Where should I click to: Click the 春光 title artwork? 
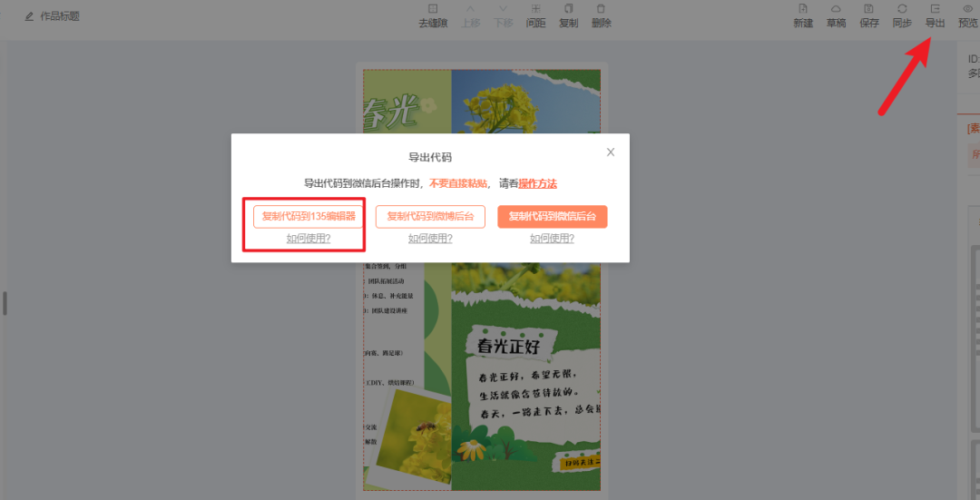(391, 113)
